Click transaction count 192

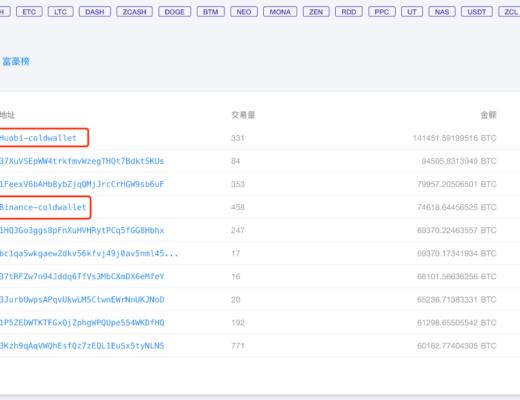238,323
